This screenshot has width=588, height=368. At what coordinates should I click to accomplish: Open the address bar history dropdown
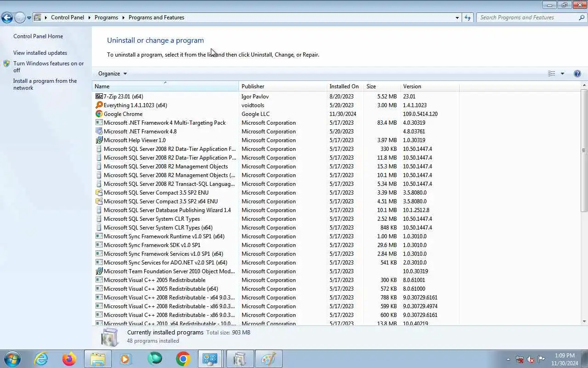[457, 17]
